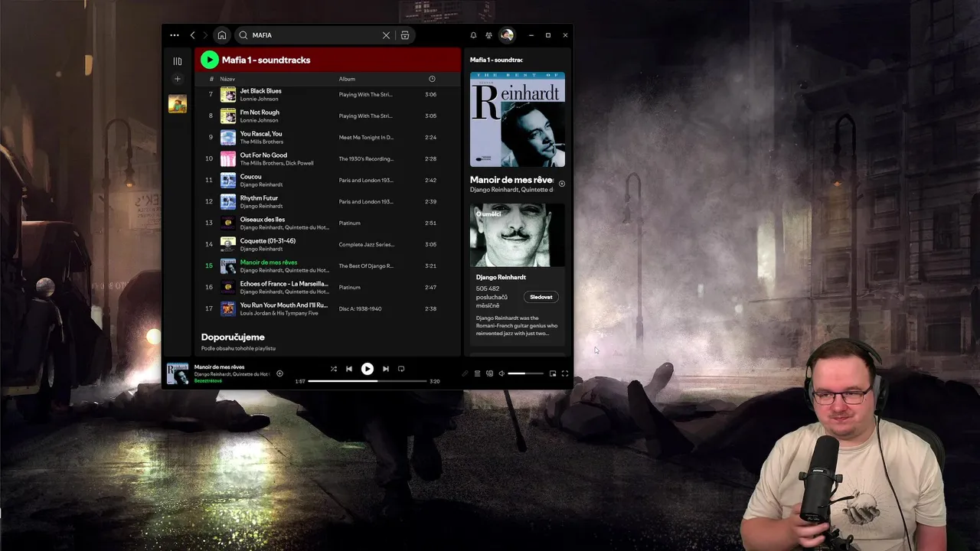Mute with the speaker icon
Viewport: 980px width, 551px height.
(501, 373)
